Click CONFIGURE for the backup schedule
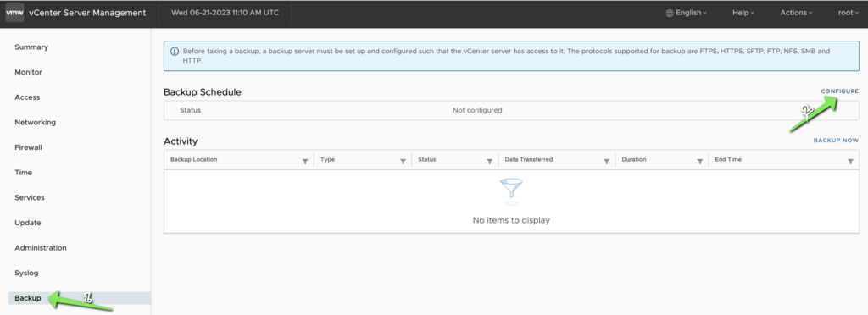This screenshot has height=315, width=868. [840, 91]
